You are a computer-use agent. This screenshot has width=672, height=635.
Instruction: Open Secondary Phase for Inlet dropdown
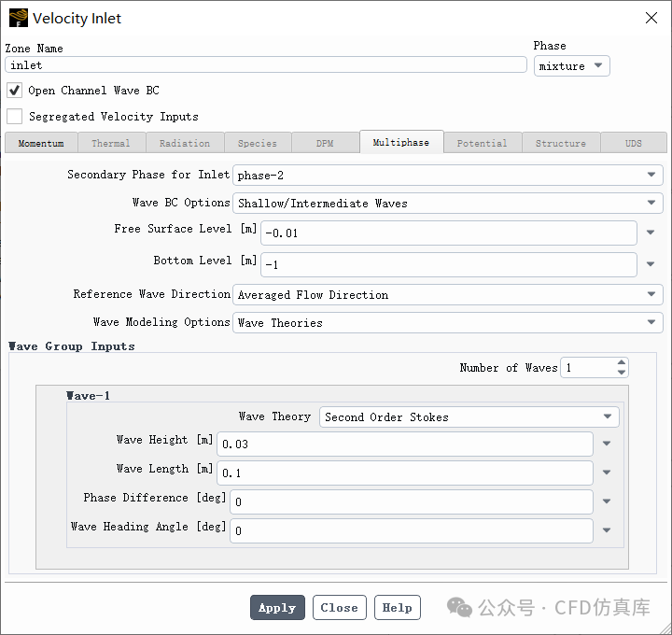click(447, 175)
